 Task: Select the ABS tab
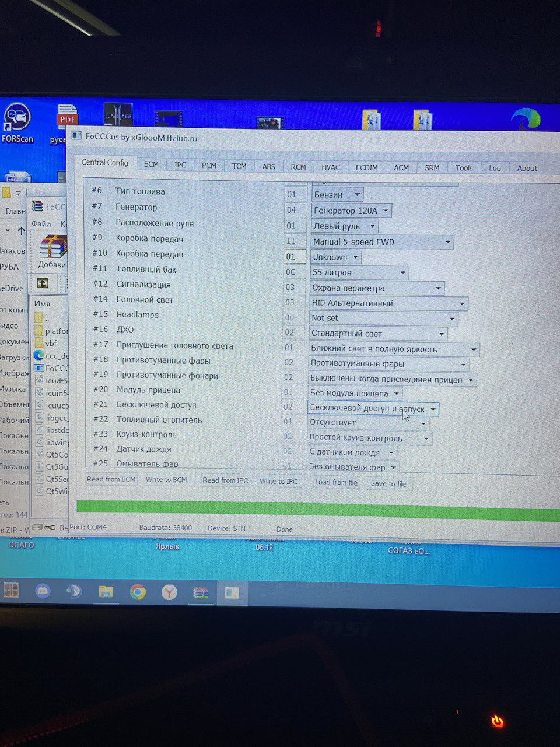269,167
